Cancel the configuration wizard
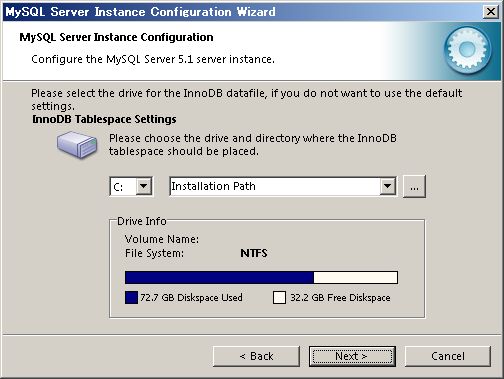This screenshot has height=379, width=504. click(x=448, y=356)
